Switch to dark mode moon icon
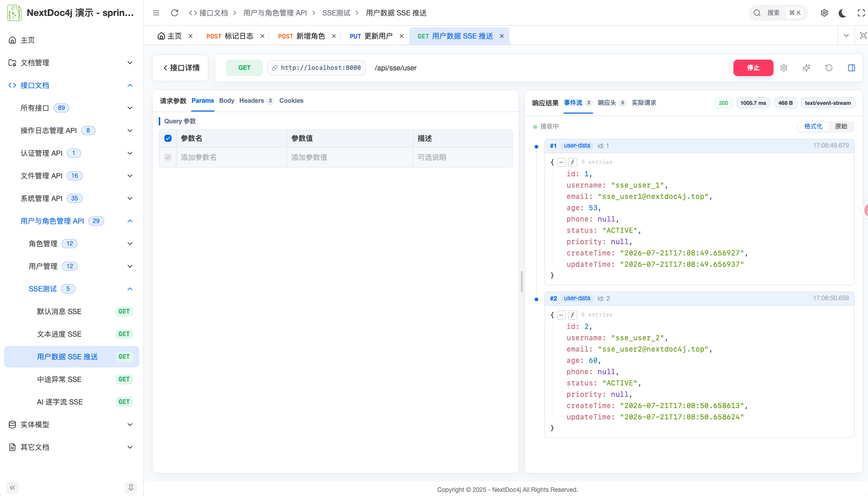Screen dimensions: 868x496 tap(842, 13)
